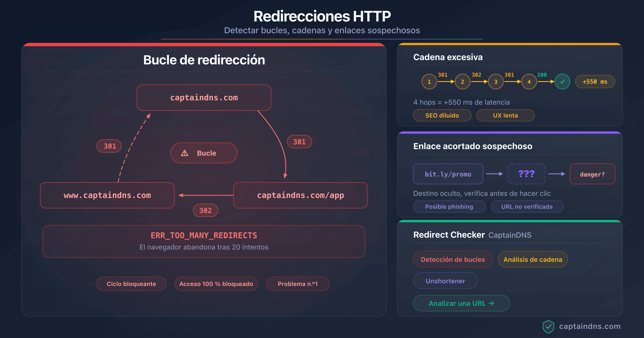Click the www.captaindns.com node box
Screen dimensions: 644x338
[107, 195]
